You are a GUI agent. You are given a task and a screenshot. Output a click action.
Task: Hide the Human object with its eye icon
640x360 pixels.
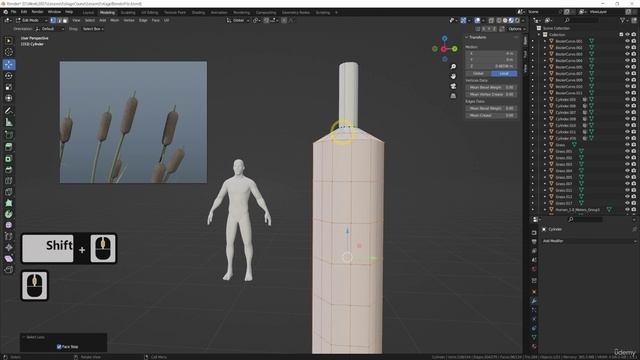pos(627,209)
